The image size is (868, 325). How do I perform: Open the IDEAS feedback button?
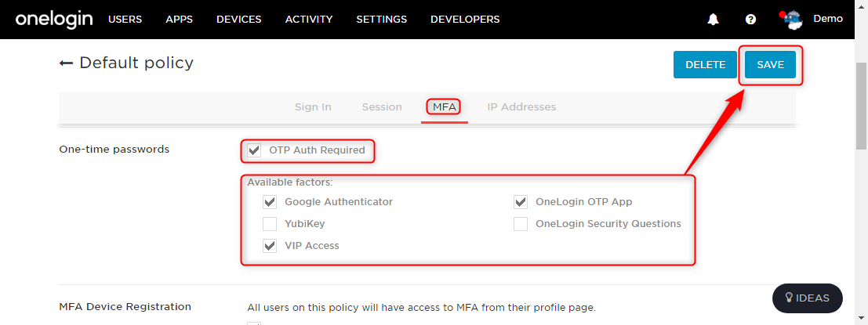pos(807,298)
